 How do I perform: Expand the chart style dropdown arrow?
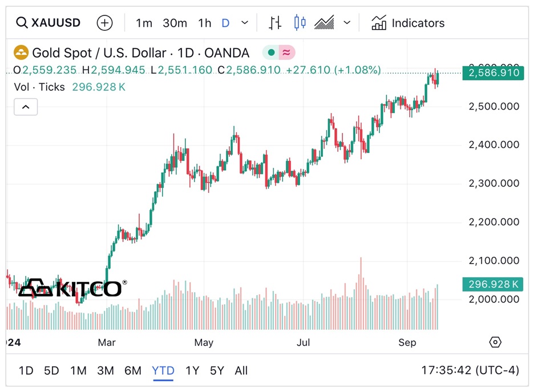(347, 23)
